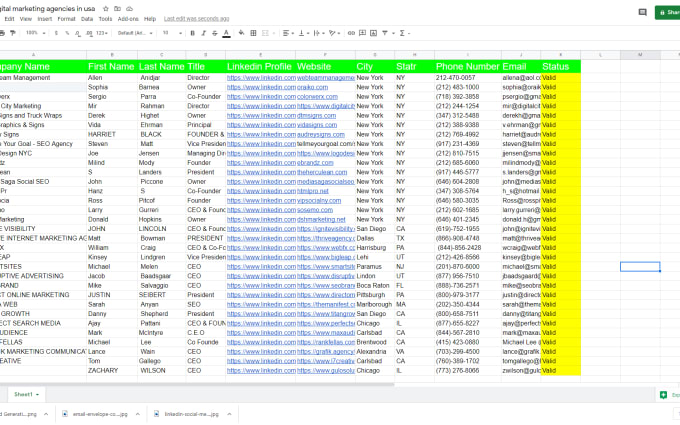
Task: Click the horizontal scrollbar
Action: pos(197,384)
